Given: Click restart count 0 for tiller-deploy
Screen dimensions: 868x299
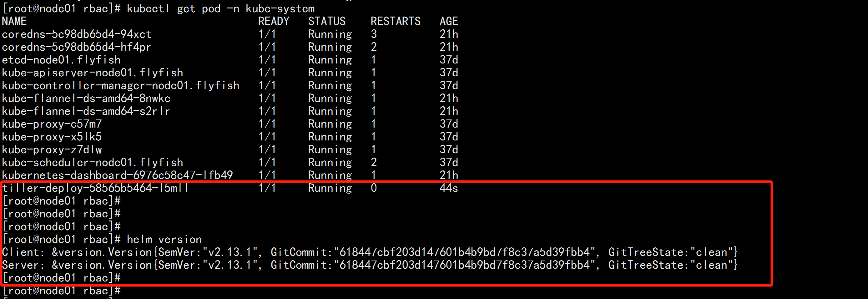Looking at the screenshot, I should pos(374,188).
